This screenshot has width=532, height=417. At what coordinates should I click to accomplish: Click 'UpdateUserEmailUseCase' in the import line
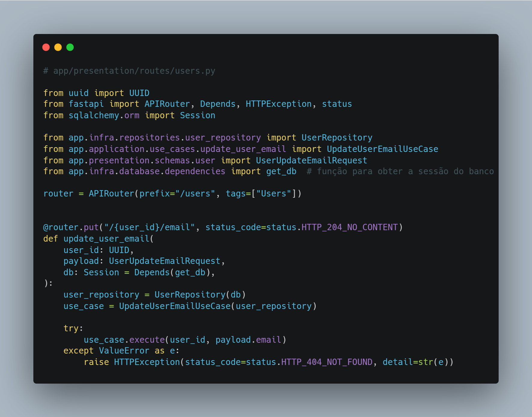click(383, 149)
